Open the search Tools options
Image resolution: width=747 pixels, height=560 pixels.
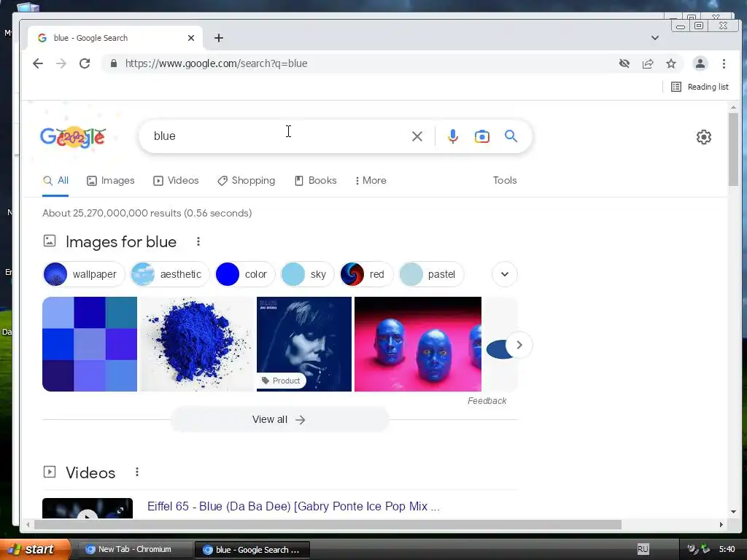click(x=505, y=181)
